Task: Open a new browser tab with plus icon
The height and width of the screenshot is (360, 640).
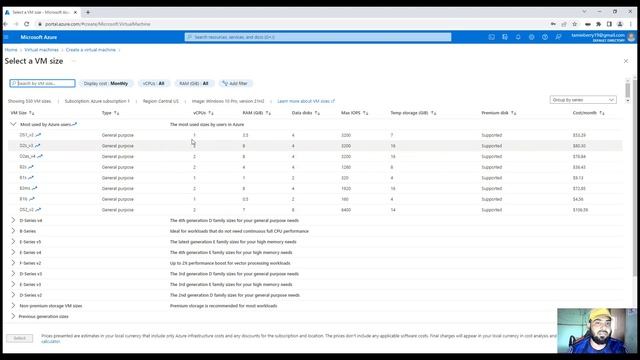Action: (x=88, y=12)
